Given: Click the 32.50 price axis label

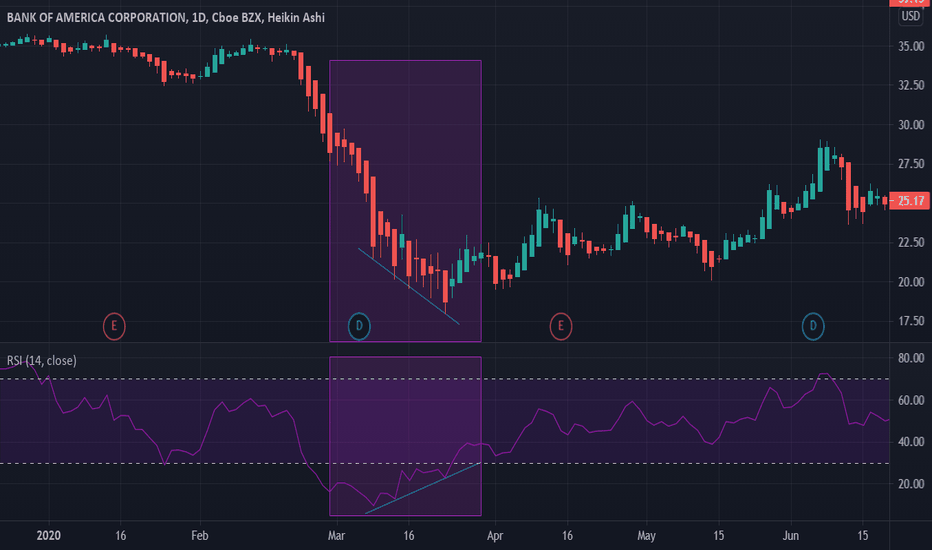Looking at the screenshot, I should pos(911,86).
